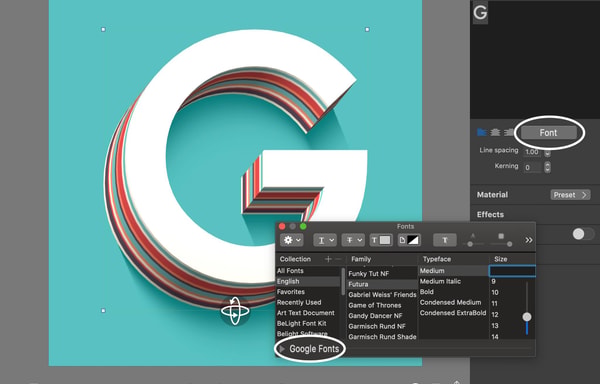Open the Material Preset menu
The height and width of the screenshot is (384, 600).
coord(570,195)
